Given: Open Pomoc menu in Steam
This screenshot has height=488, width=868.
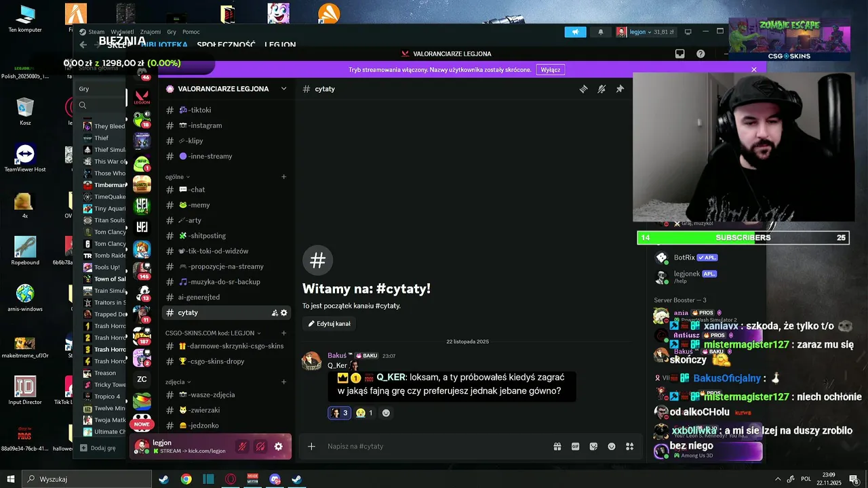Looking at the screenshot, I should 191,32.
